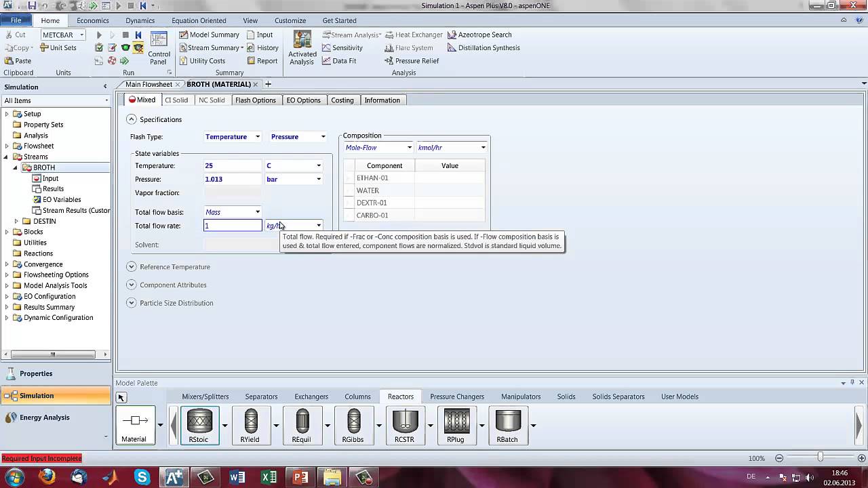
Task: Open the Properties environment
Action: click(56, 373)
